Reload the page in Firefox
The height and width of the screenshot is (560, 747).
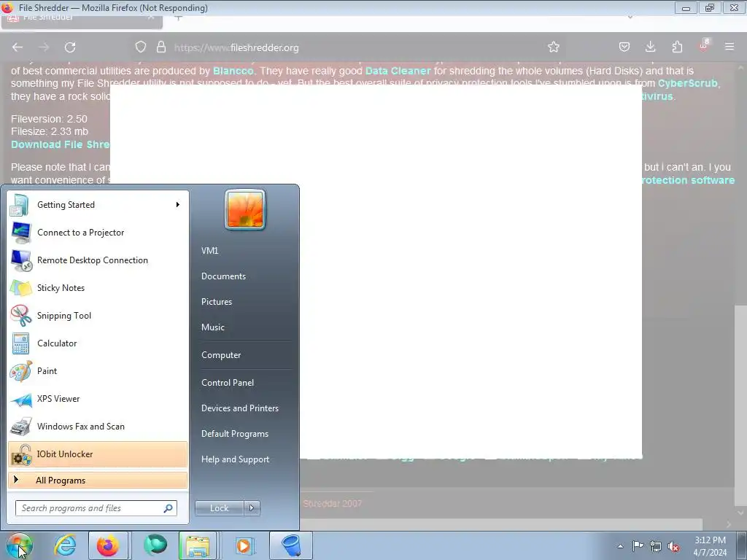click(70, 47)
